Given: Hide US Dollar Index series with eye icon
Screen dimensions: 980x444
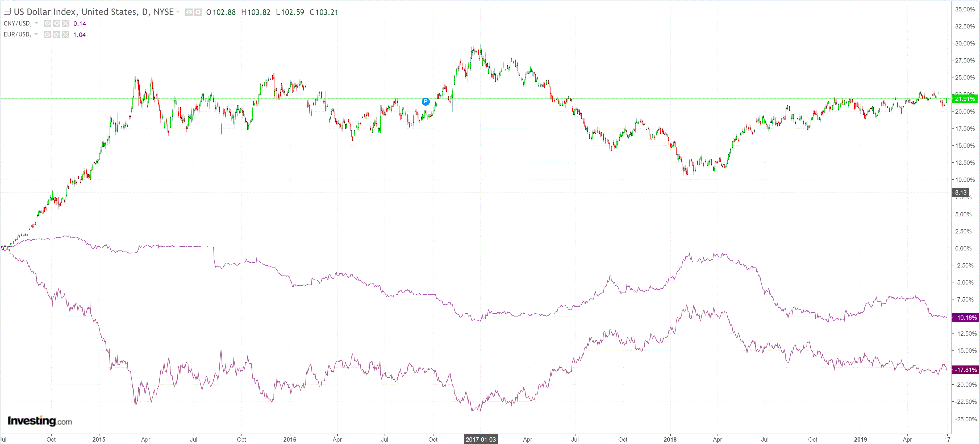Looking at the screenshot, I should click(x=189, y=12).
